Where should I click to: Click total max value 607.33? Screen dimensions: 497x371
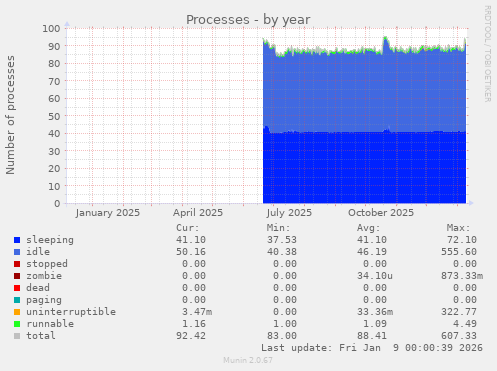[x=459, y=336]
